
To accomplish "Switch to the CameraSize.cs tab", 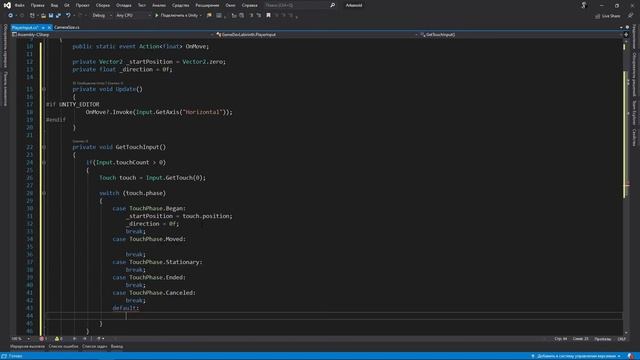I will click(67, 27).
